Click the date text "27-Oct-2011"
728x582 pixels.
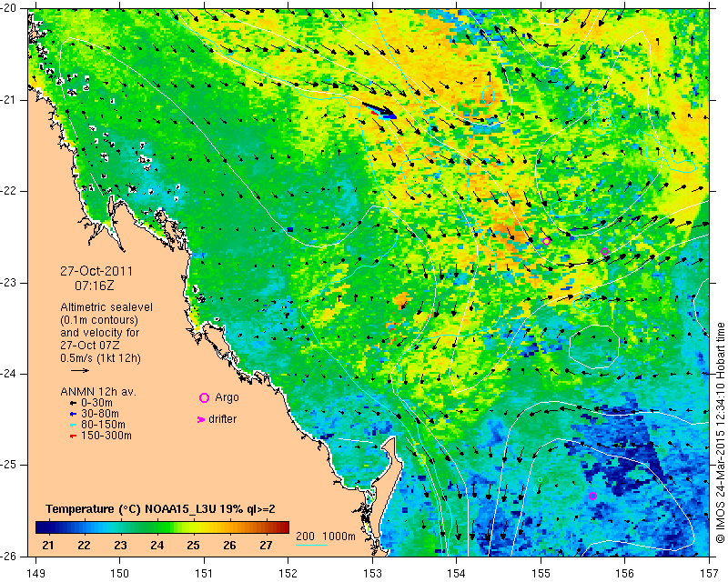(x=96, y=271)
